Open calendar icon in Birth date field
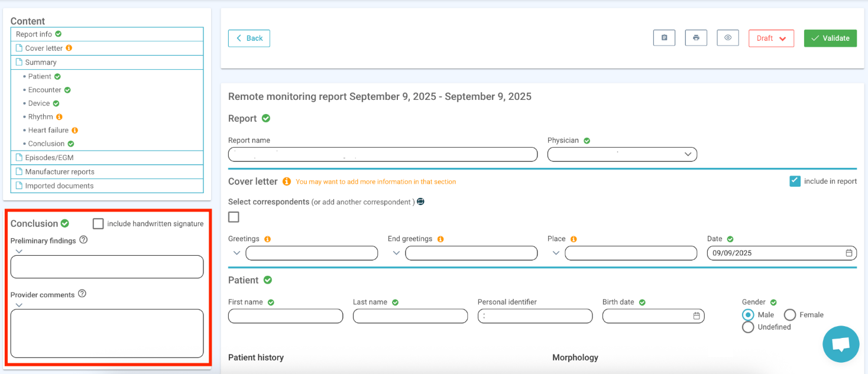This screenshot has width=868, height=374. [x=697, y=316]
